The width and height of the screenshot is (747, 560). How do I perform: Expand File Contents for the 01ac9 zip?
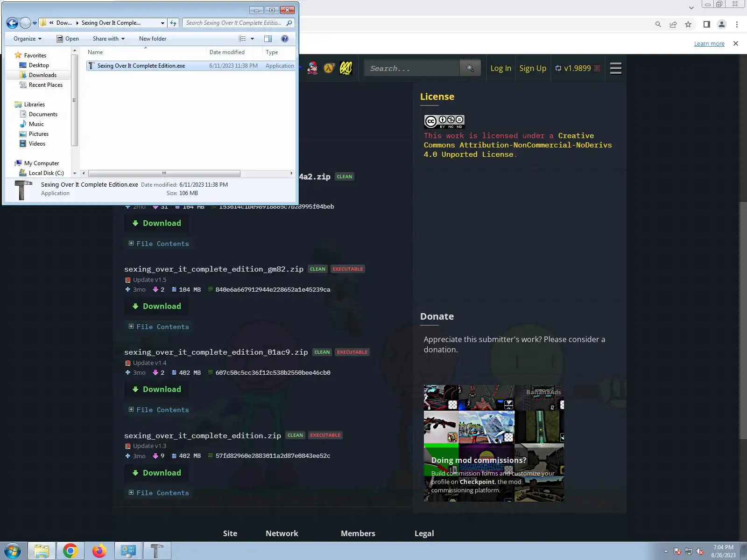coord(159,410)
